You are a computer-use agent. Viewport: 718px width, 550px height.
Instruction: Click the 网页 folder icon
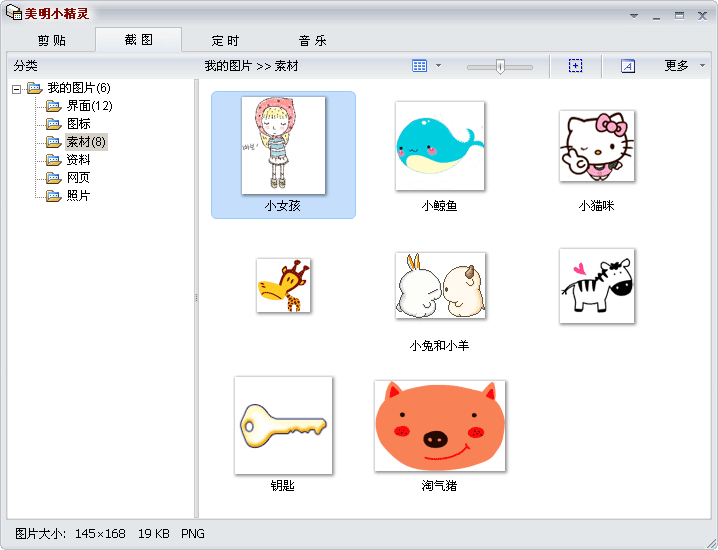[54, 178]
